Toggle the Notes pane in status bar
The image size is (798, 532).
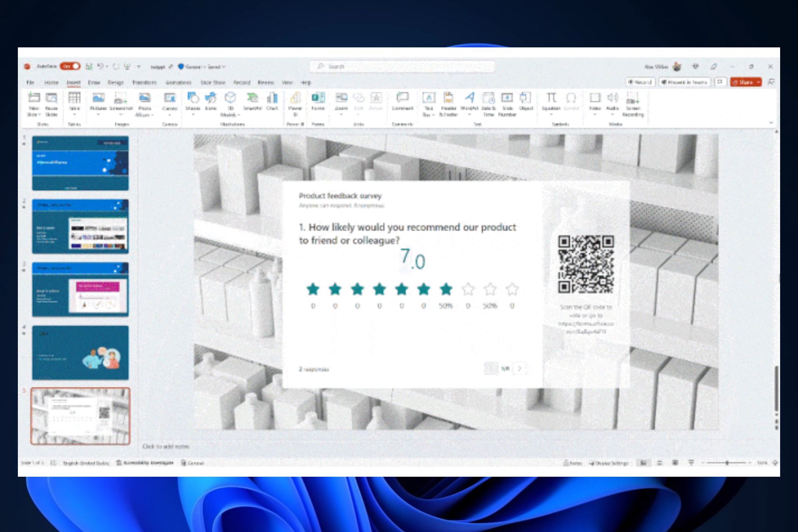572,463
